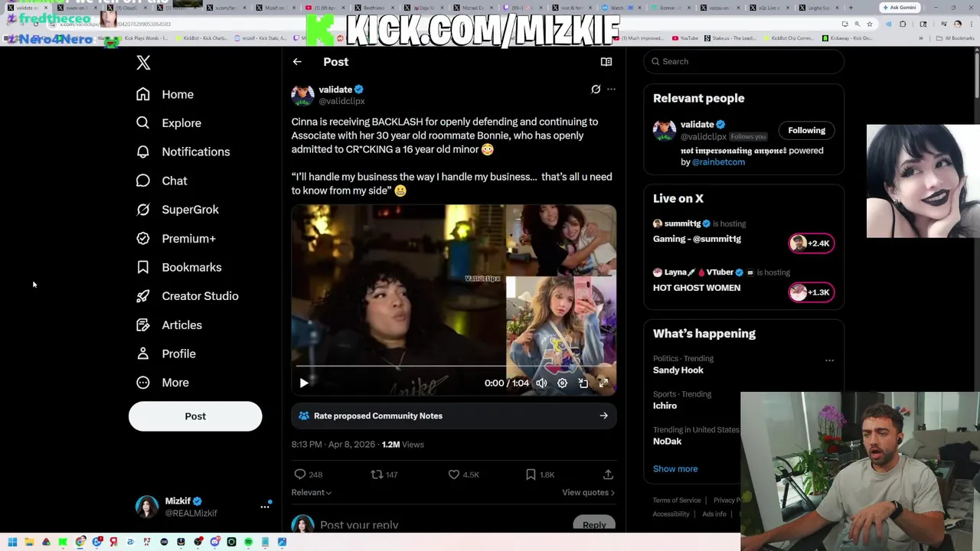The width and height of the screenshot is (980, 551).
Task: Click the Search box
Action: 743,61
